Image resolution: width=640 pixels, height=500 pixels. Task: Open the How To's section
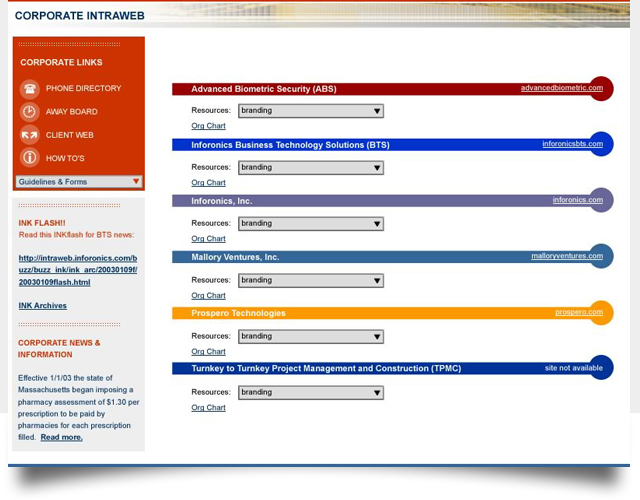(x=65, y=158)
